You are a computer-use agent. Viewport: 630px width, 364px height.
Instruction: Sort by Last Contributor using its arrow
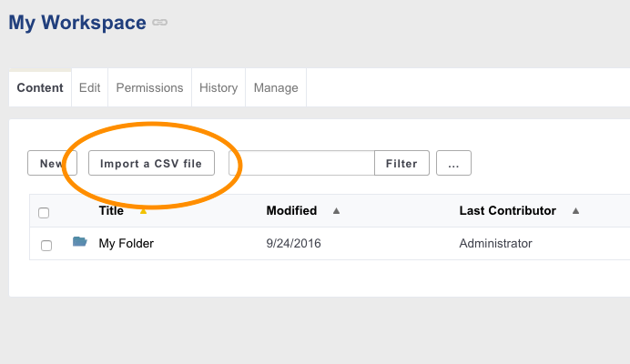coord(575,211)
